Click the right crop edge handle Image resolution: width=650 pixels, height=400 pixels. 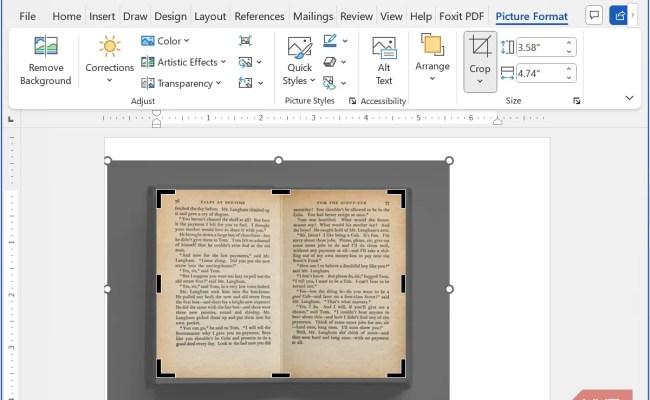click(x=403, y=284)
